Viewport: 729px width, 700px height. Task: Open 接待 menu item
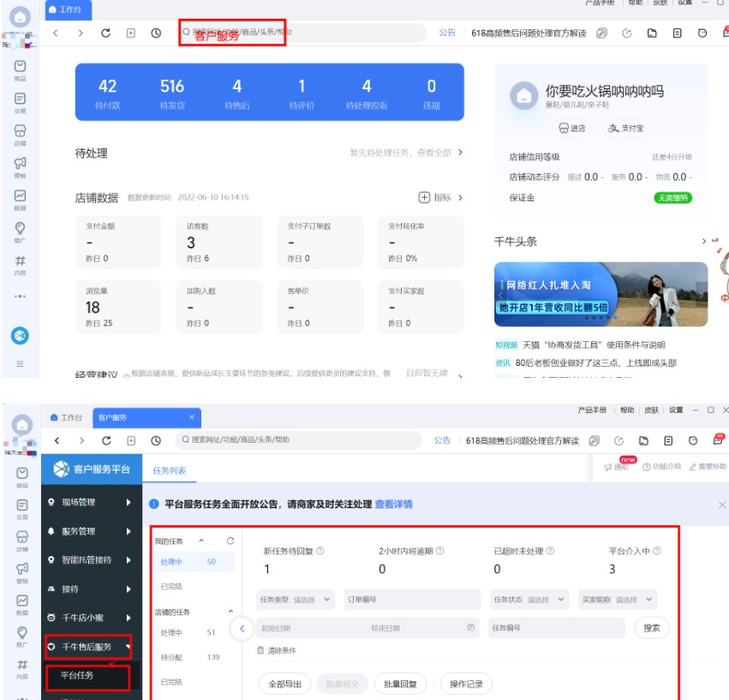click(92, 589)
